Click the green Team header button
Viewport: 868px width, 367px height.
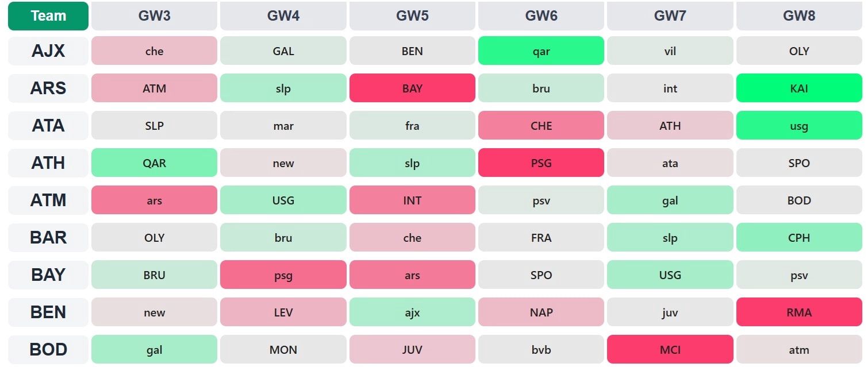click(x=48, y=16)
